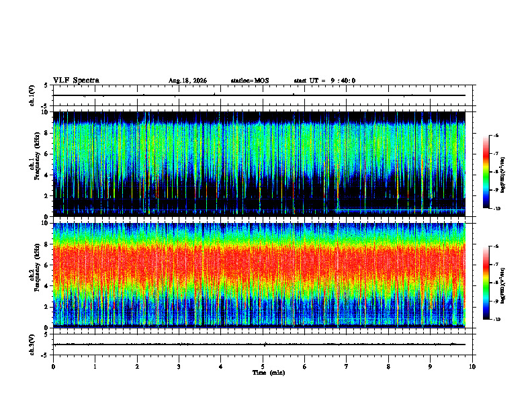Click time axis tick label "7"
Screen dimensions: 532x411
(x=347, y=367)
